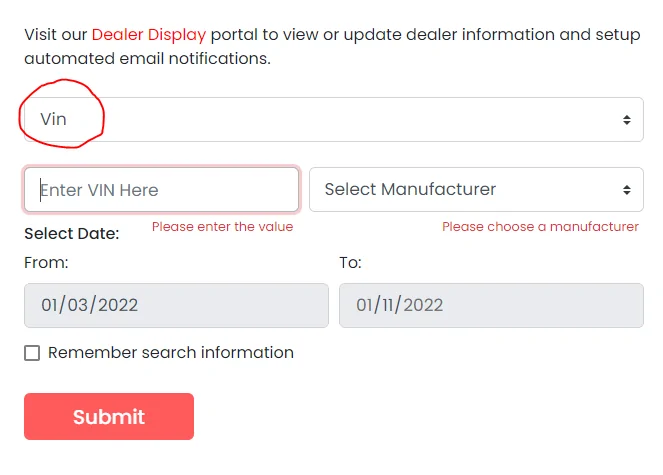The width and height of the screenshot is (663, 475).
Task: Click the selected "Vin" value text
Action: coord(53,119)
